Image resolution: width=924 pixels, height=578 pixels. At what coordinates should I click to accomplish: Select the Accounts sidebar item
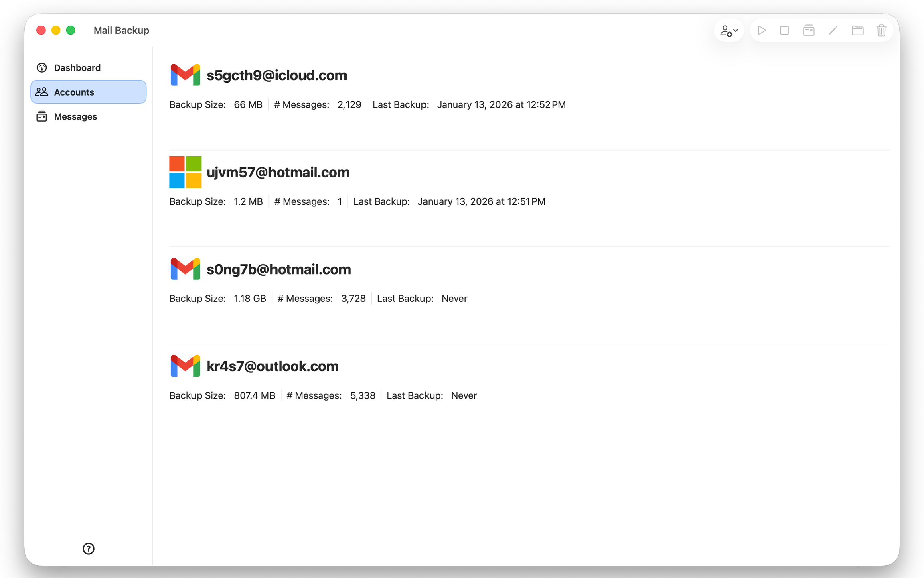pyautogui.click(x=88, y=92)
